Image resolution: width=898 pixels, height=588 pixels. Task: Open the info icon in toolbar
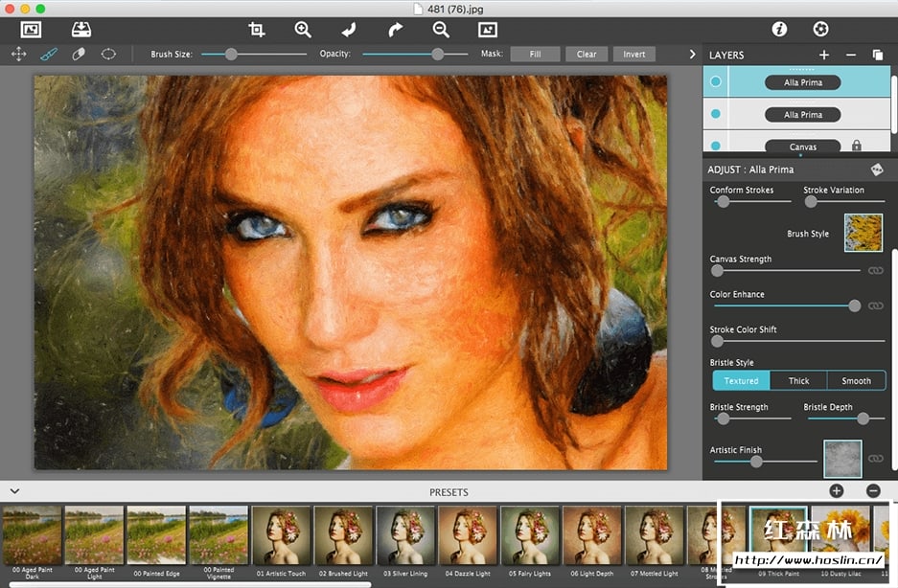(779, 30)
